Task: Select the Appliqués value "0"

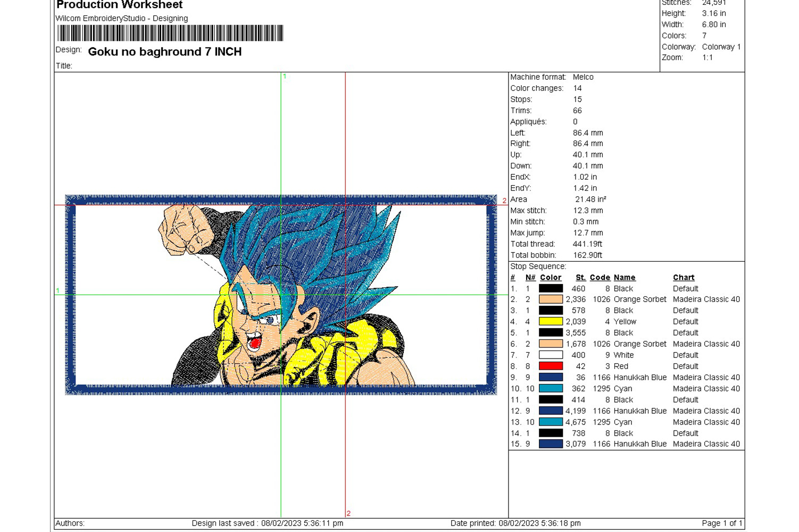Action: (x=575, y=122)
